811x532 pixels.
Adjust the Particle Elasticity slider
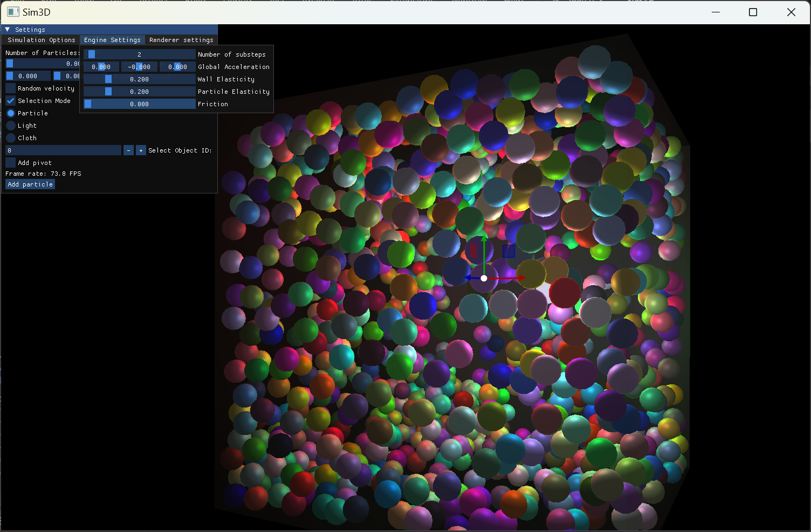(140, 92)
